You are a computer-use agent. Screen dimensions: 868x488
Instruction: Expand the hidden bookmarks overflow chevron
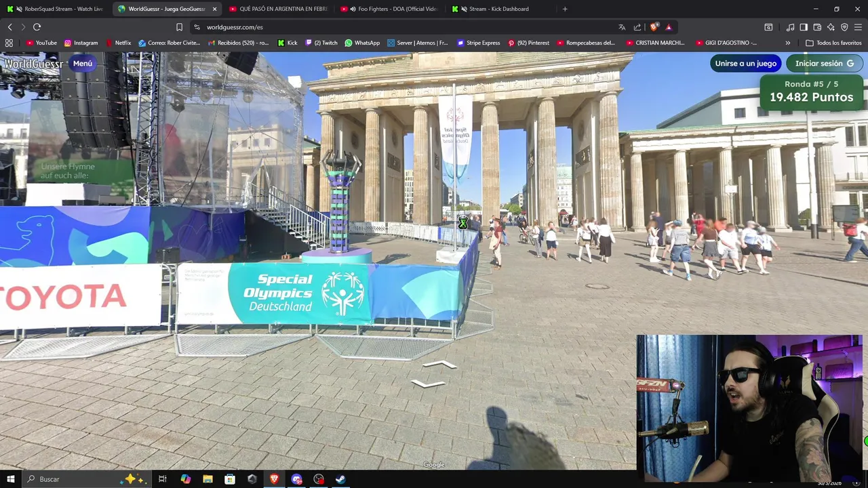point(787,43)
